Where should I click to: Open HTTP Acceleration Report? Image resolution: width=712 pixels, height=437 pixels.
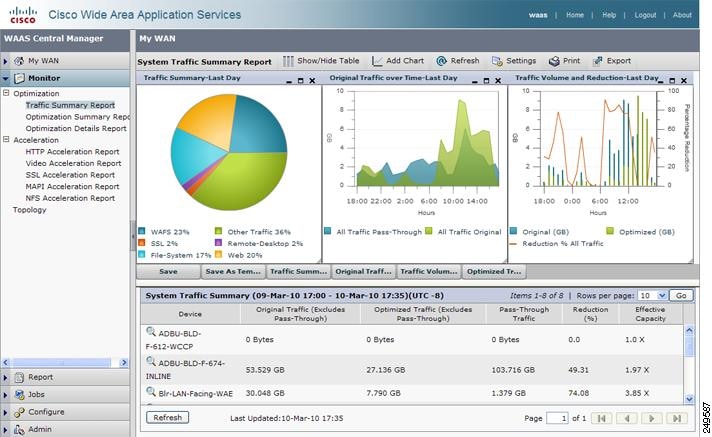(72, 152)
